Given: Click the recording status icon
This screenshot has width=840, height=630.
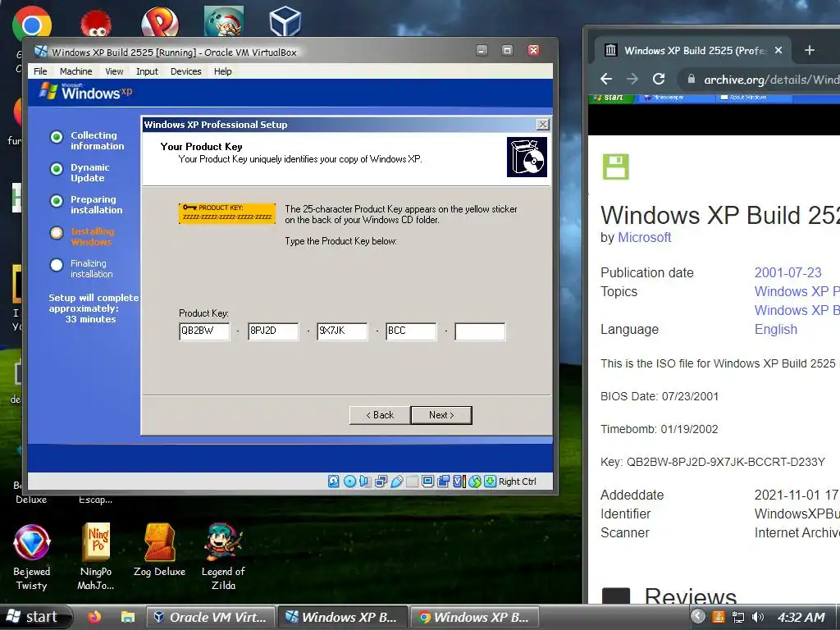Looking at the screenshot, I should tap(443, 481).
